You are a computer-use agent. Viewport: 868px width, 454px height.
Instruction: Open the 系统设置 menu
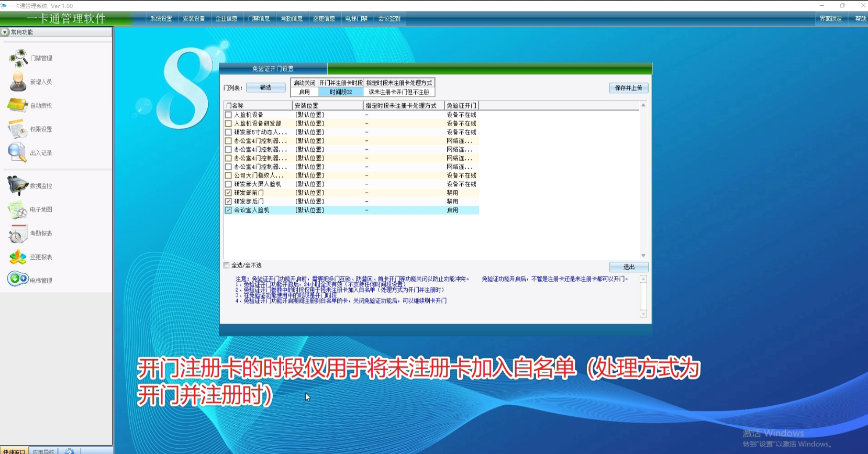(161, 19)
